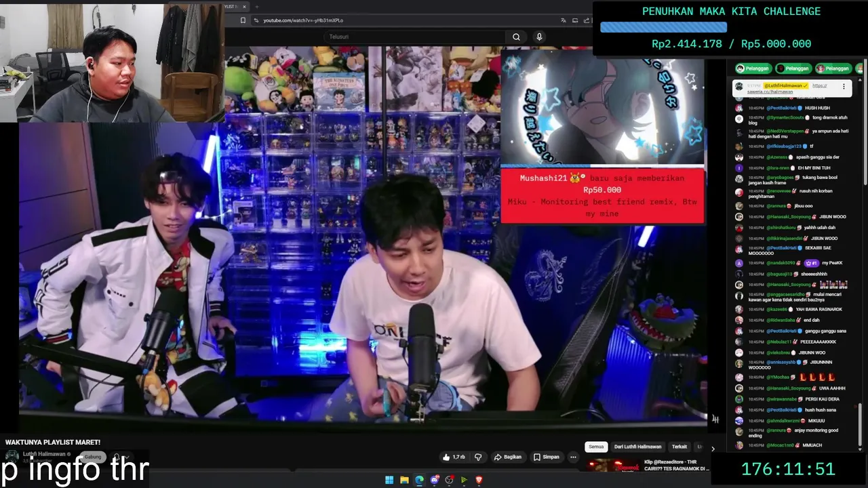Click the Simpan save button
The image size is (868, 488).
pos(547,457)
